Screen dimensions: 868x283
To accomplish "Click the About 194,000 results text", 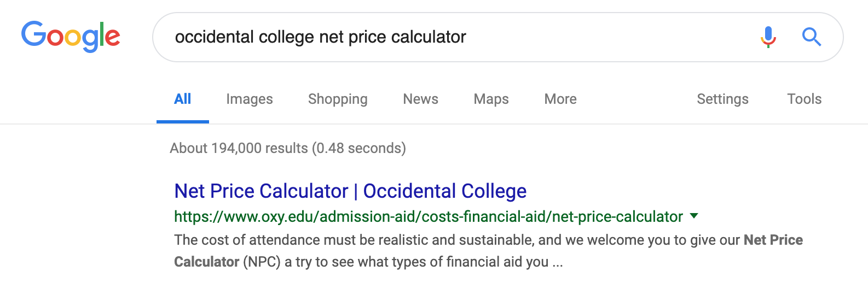I will point(288,148).
